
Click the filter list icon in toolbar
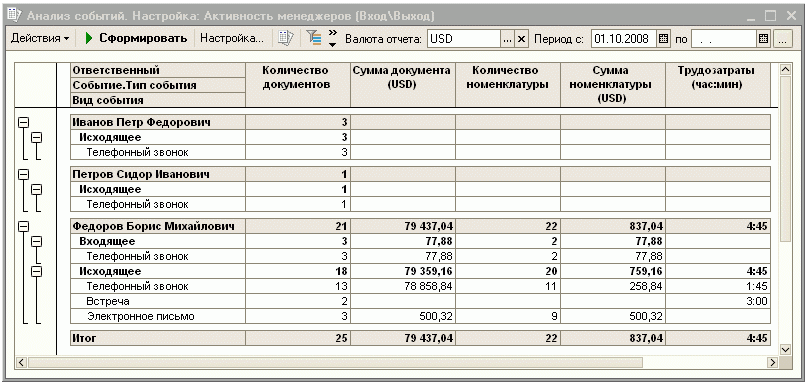click(x=313, y=38)
